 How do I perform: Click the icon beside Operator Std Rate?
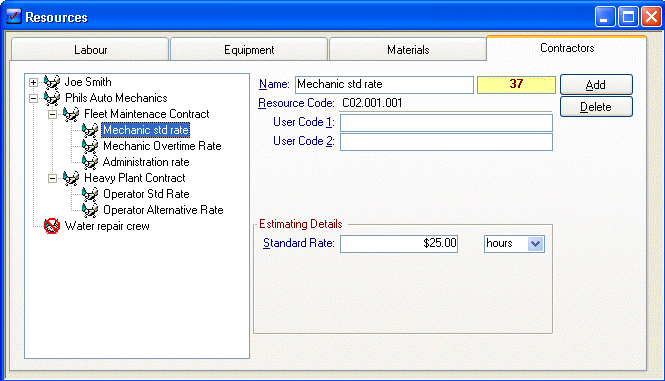(90, 194)
